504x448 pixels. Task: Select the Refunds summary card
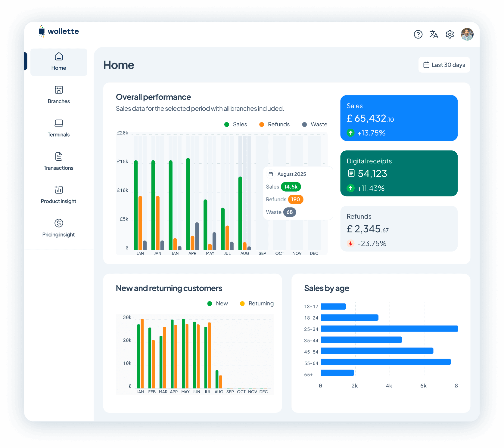click(x=399, y=229)
